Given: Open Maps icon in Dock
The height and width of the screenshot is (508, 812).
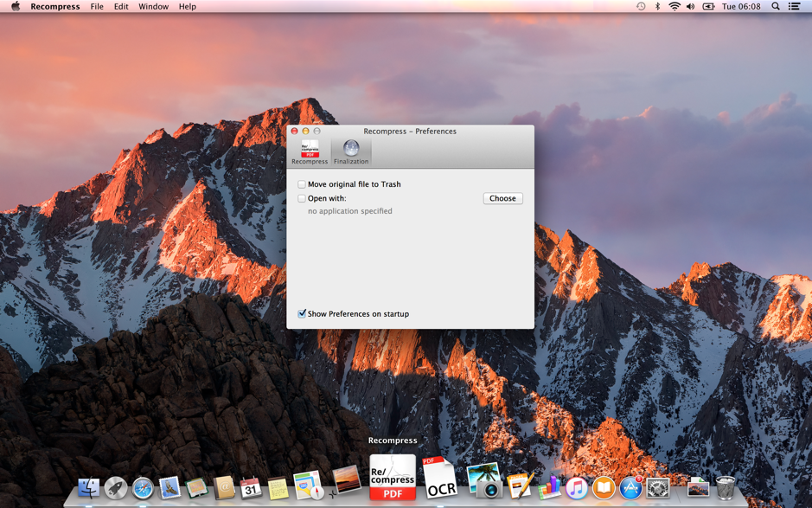Looking at the screenshot, I should [x=309, y=485].
